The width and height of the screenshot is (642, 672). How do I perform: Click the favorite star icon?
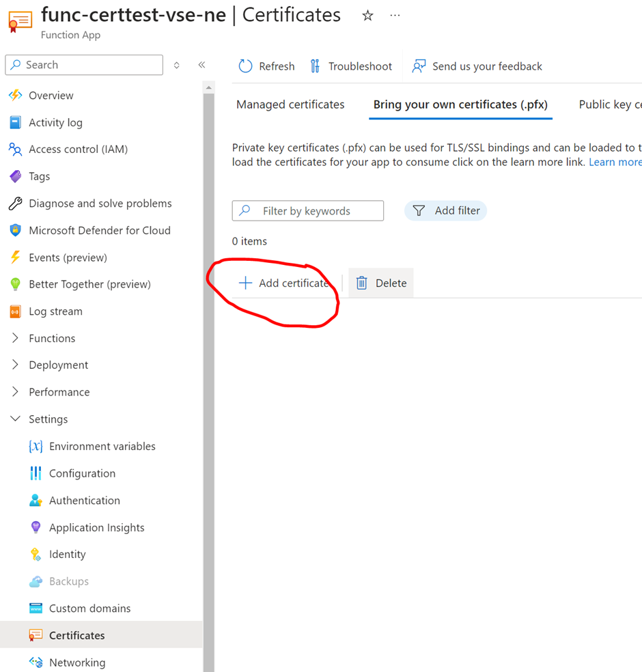coord(367,16)
